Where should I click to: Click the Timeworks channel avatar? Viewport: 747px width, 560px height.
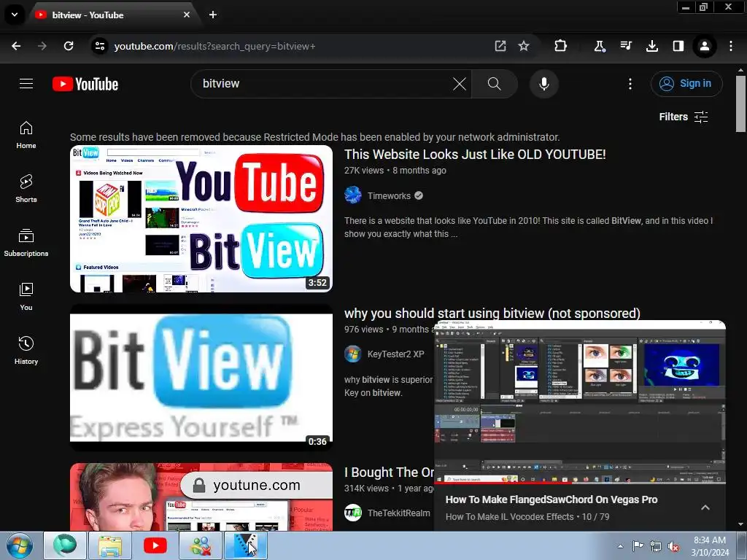[x=353, y=195]
